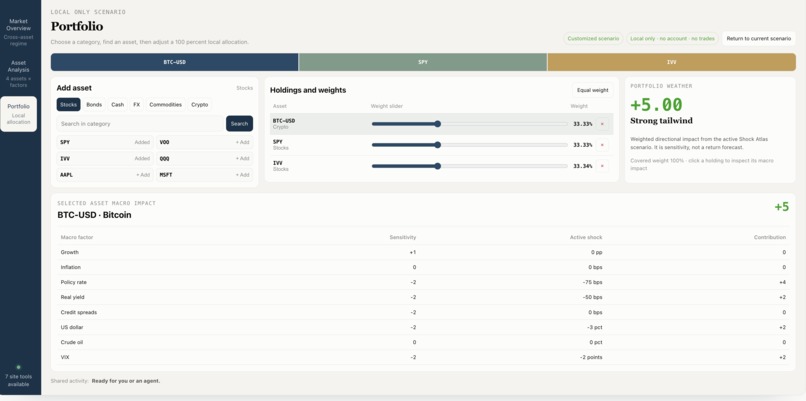Click the Crude oil macro factor row
This screenshot has height=401, width=806.
tap(423, 342)
